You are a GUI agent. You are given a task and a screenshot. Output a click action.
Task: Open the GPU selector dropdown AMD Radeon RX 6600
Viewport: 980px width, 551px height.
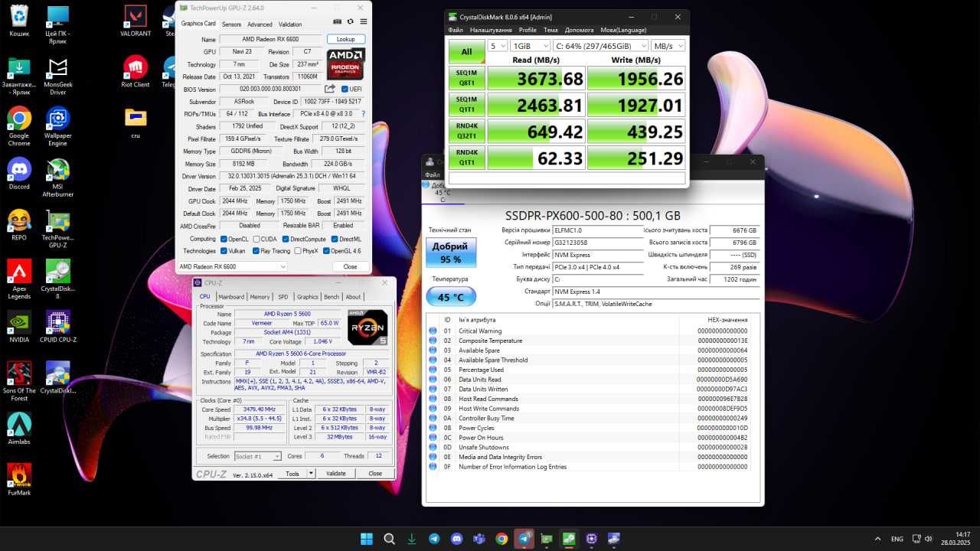pos(232,266)
